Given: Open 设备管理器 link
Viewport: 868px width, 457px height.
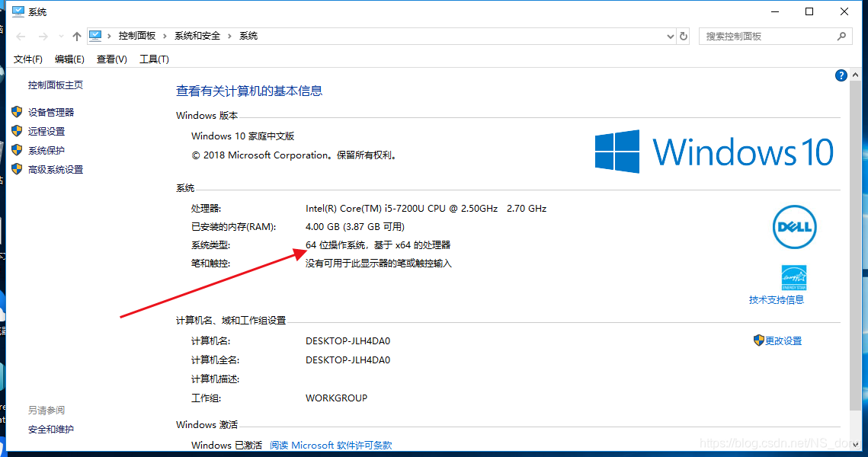Looking at the screenshot, I should coord(51,112).
